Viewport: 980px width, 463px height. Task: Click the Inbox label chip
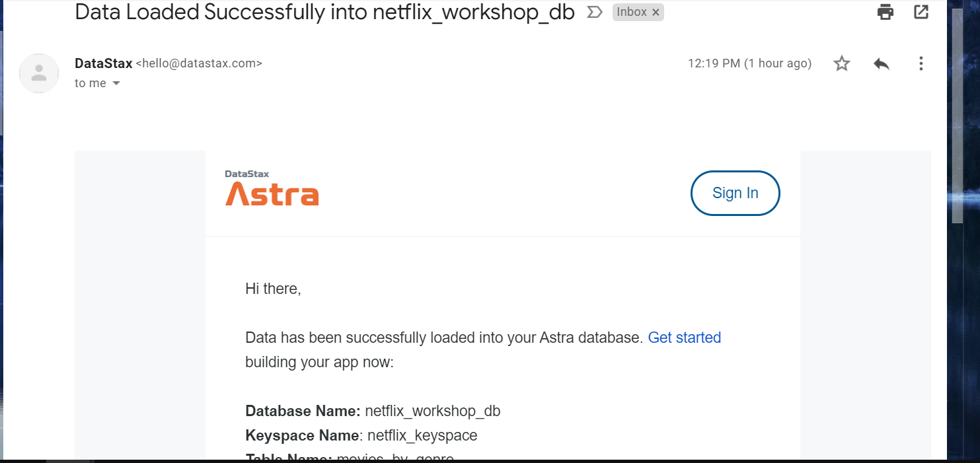(633, 11)
